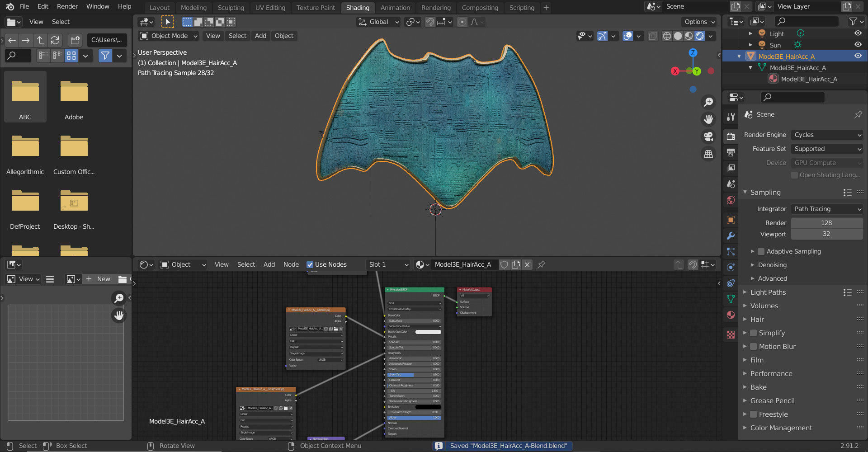Open Global transform orientation dropdown

pyautogui.click(x=378, y=22)
